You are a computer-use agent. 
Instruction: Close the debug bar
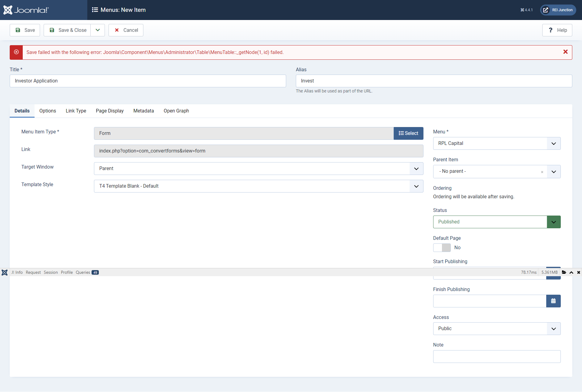579,272
